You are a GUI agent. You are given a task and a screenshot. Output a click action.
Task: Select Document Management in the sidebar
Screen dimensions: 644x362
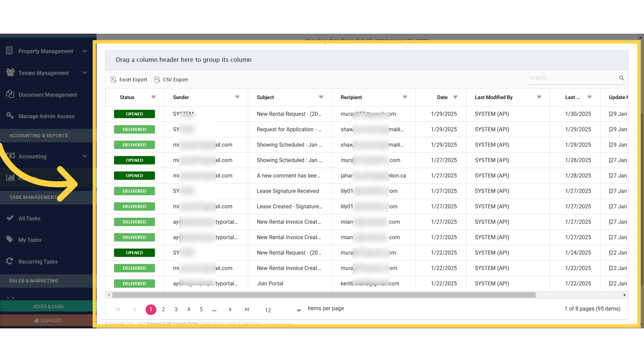pyautogui.click(x=47, y=95)
